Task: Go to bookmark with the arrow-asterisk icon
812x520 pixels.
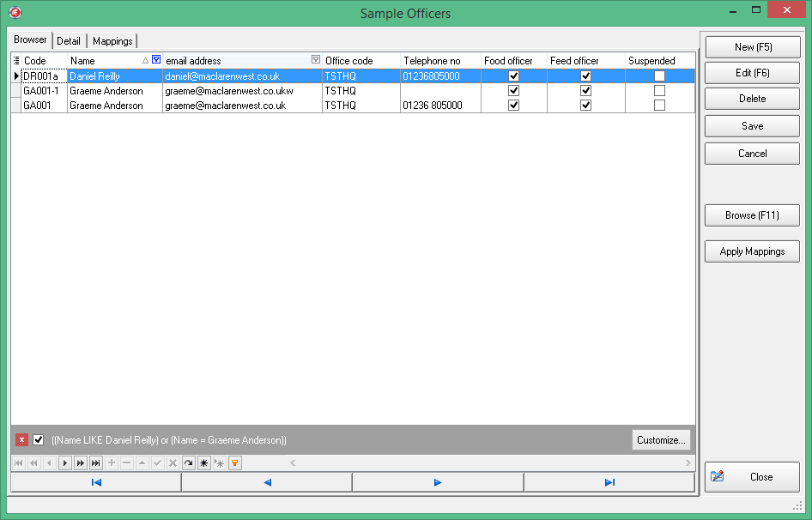Action: (x=220, y=463)
